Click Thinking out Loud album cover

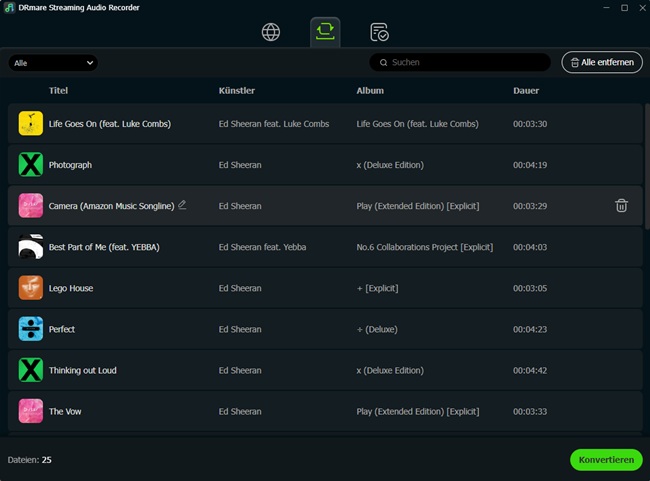coord(31,369)
